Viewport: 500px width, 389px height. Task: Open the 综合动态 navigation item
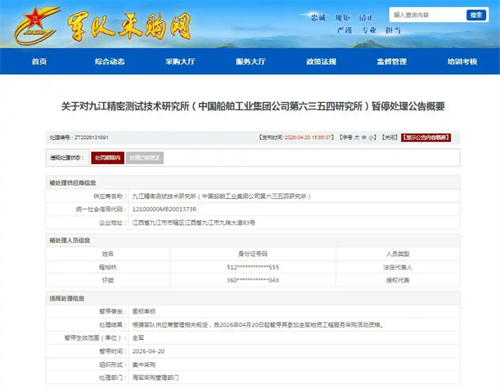click(x=110, y=61)
